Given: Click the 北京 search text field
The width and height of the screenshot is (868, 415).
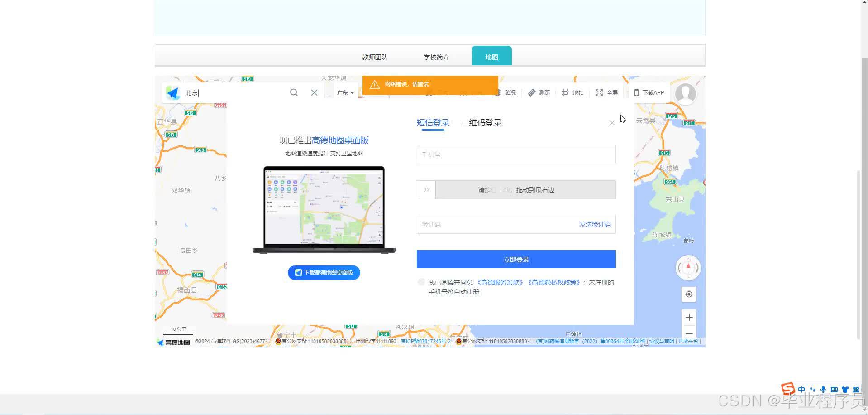Looking at the screenshot, I should pyautogui.click(x=234, y=92).
